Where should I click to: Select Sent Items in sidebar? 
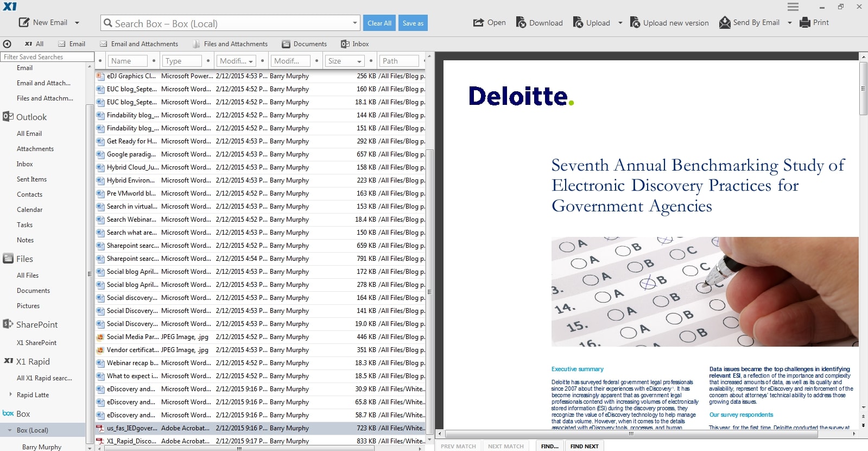pyautogui.click(x=31, y=179)
